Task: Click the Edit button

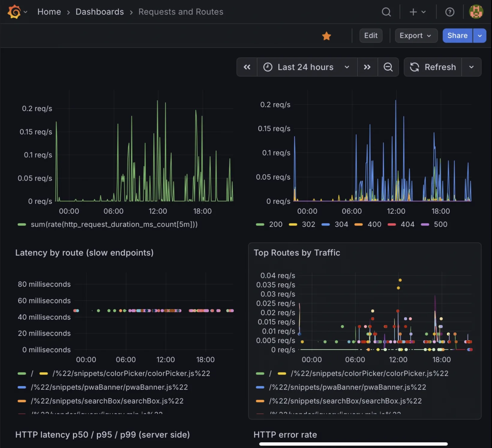Action: pos(371,36)
